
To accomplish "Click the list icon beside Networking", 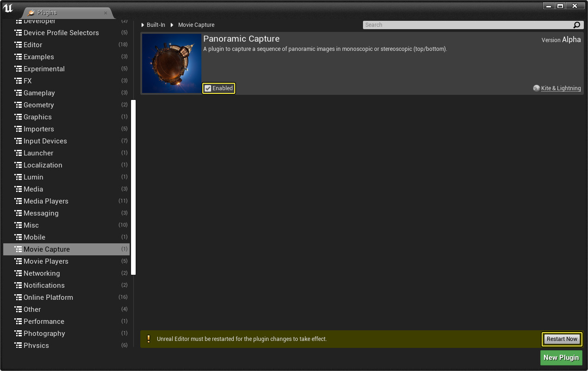I will 18,273.
